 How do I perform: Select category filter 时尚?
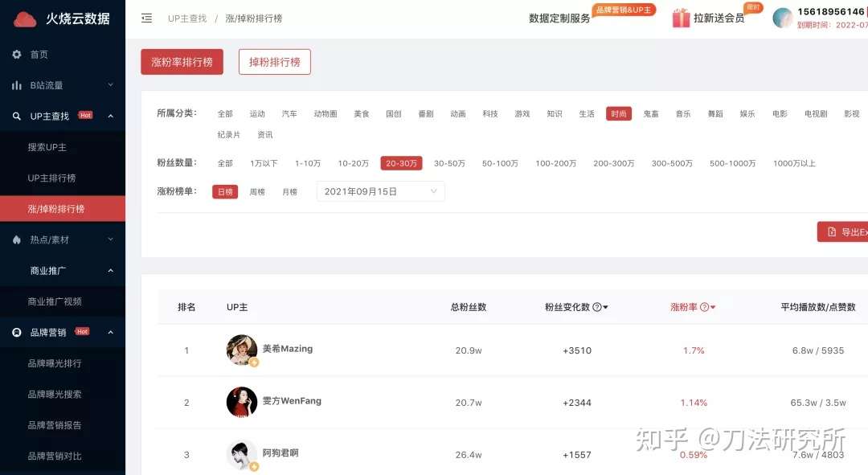619,113
